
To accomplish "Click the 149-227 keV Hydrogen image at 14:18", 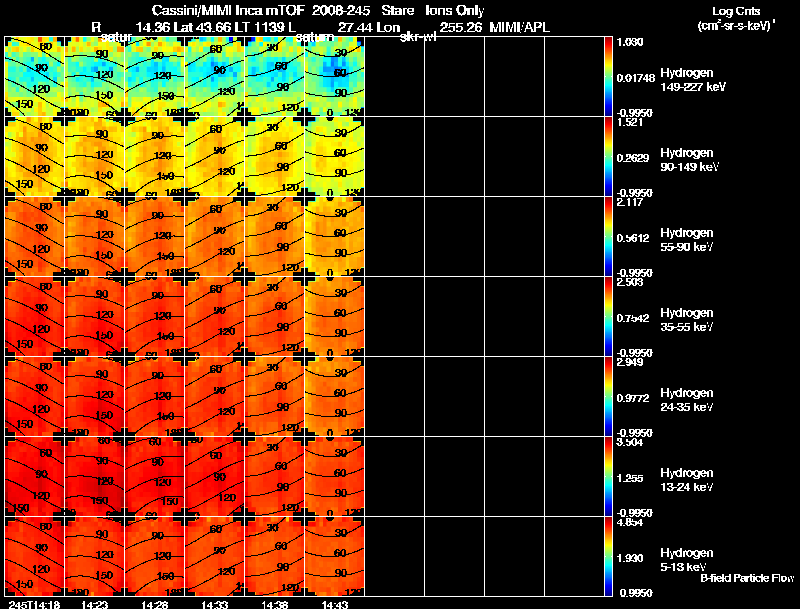I will pyautogui.click(x=34, y=77).
